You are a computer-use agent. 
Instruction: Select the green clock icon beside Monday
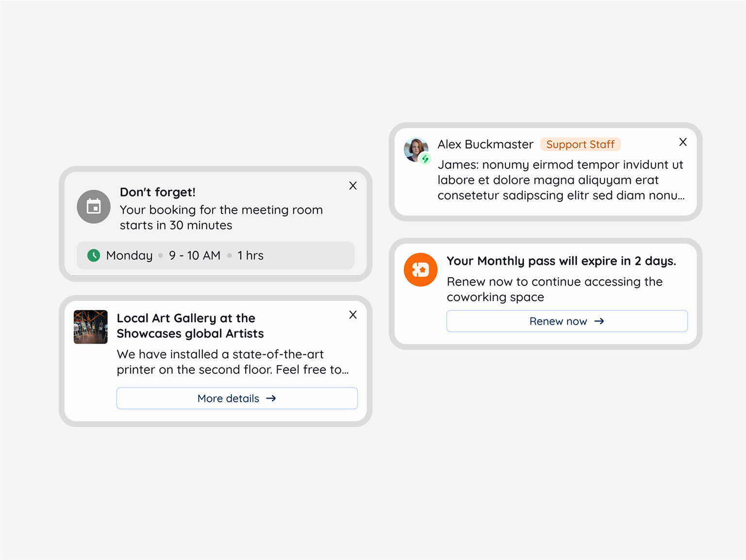pos(94,255)
